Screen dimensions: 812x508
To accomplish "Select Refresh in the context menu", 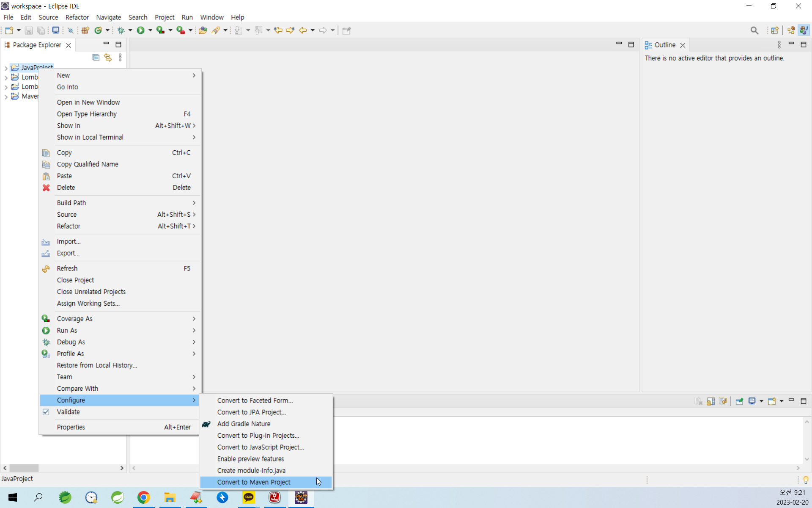I will coord(120,268).
